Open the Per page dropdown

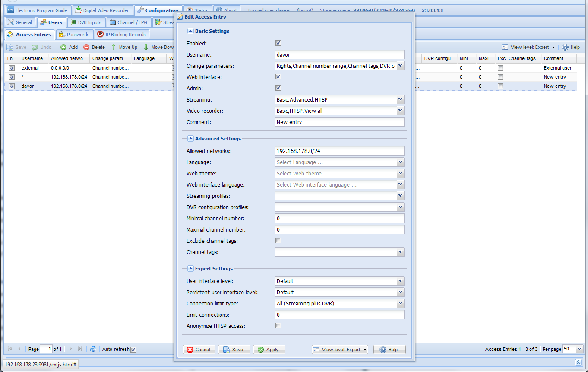coord(579,349)
